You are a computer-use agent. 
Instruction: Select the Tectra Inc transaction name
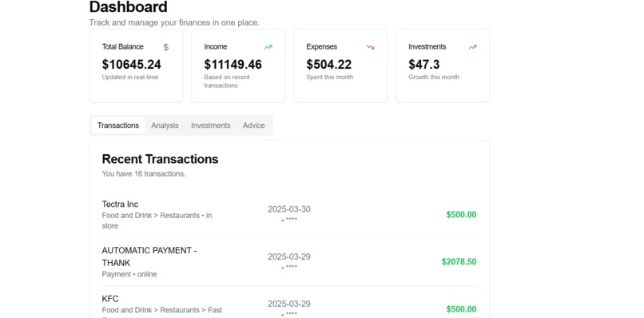(120, 205)
